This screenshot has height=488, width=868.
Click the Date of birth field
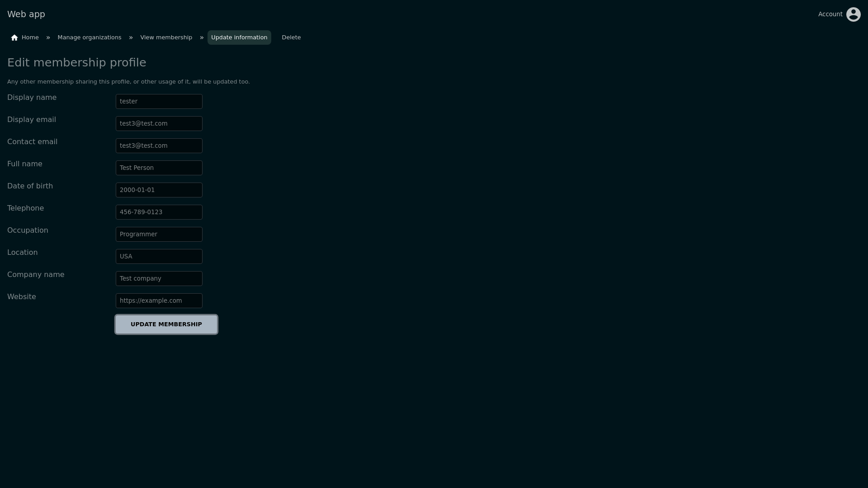coord(159,190)
